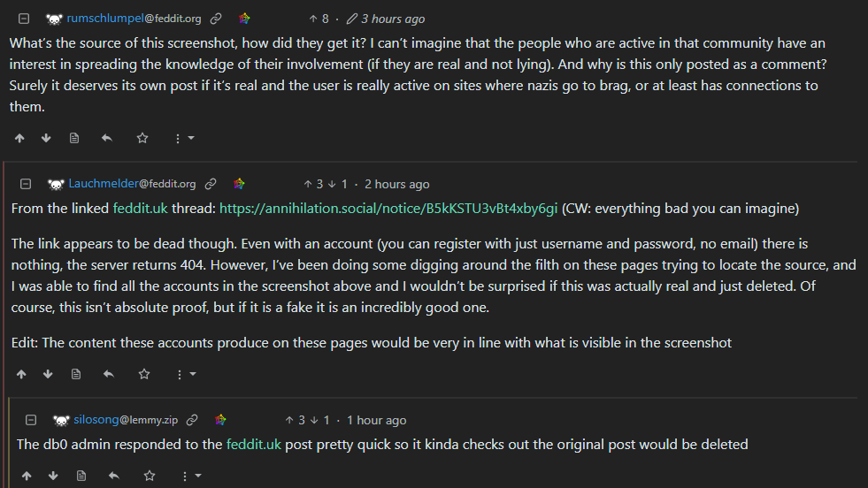Reply to Lauchmelder's comment
Screen dimensions: 868x488
point(108,374)
